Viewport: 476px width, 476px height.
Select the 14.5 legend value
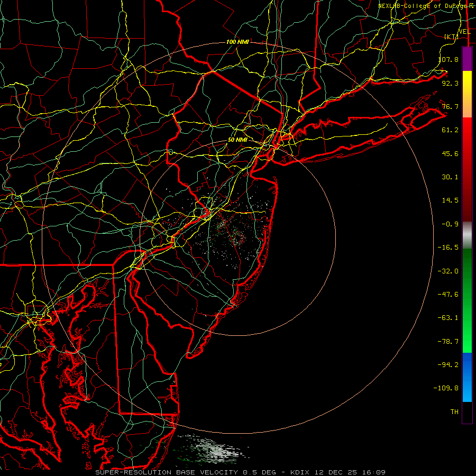[450, 200]
